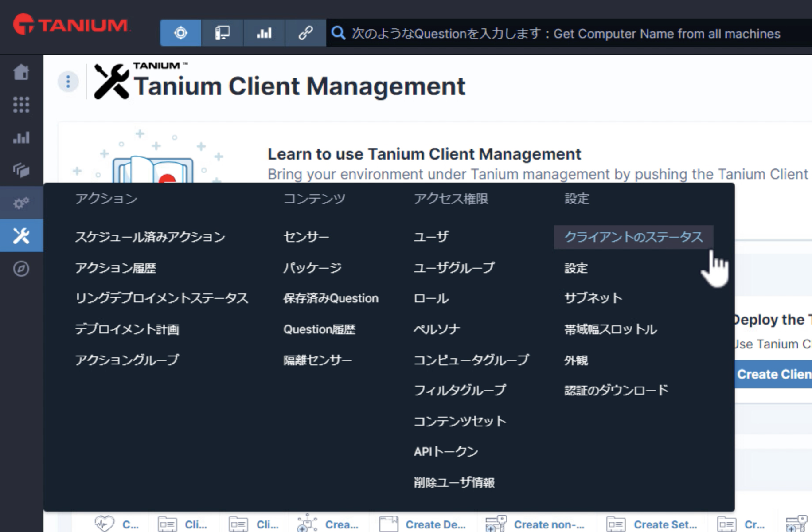Open ユーザグループ menu item
The image size is (812, 532).
(454, 268)
